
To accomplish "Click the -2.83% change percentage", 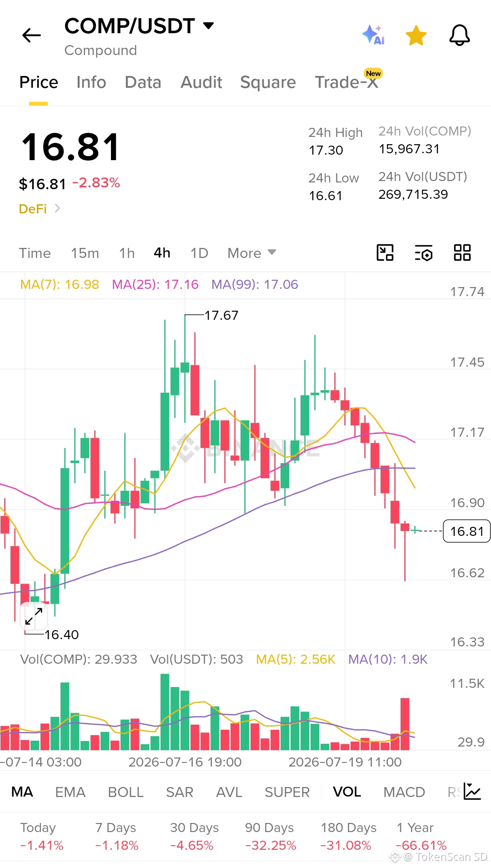I will [96, 183].
